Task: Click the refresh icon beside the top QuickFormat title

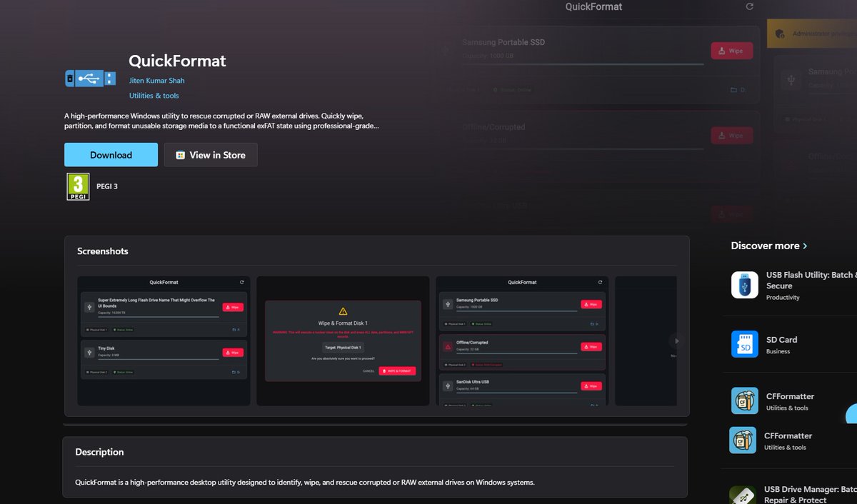Action: (x=749, y=6)
